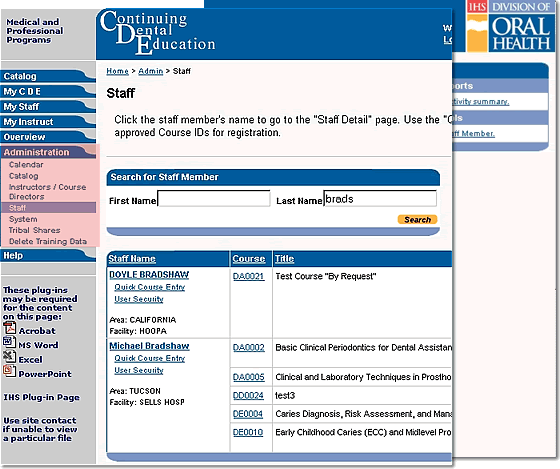Click Clinical and Laboratory Techniques title
560x469 pixels.
[363, 377]
